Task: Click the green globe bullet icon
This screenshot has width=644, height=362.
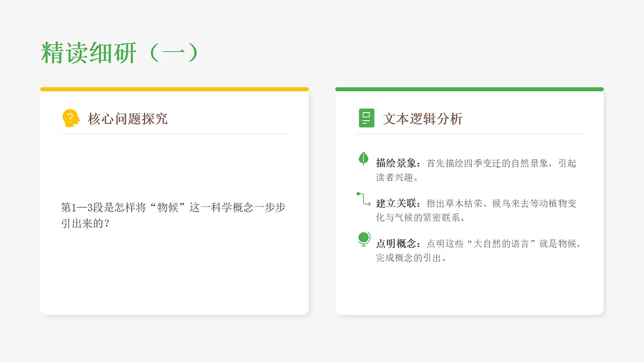Action: 364,239
